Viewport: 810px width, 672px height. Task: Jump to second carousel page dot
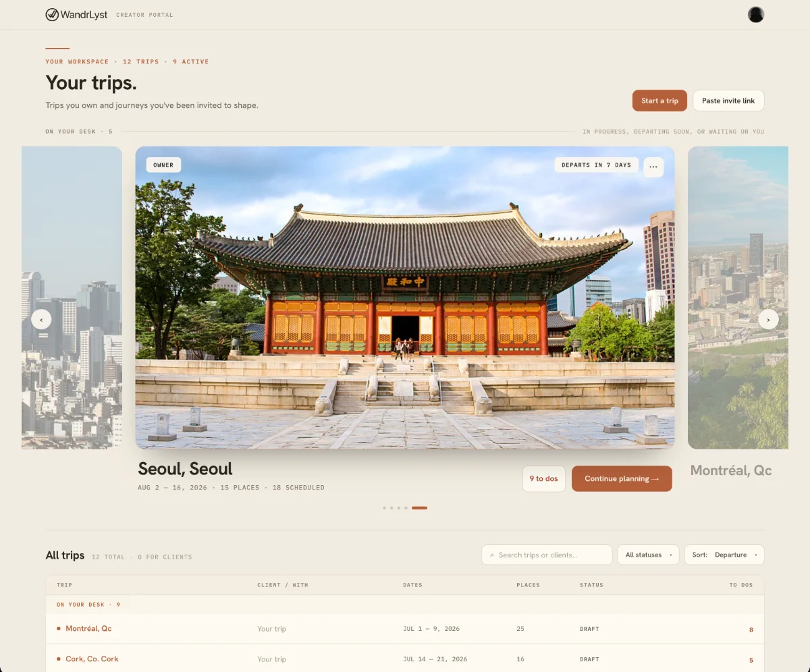pos(391,507)
